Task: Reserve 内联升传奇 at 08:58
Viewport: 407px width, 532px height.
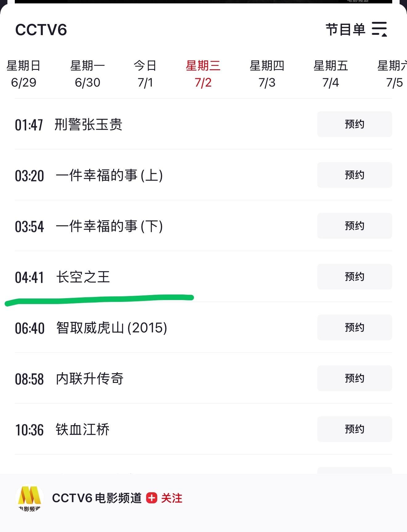Action: click(x=355, y=378)
